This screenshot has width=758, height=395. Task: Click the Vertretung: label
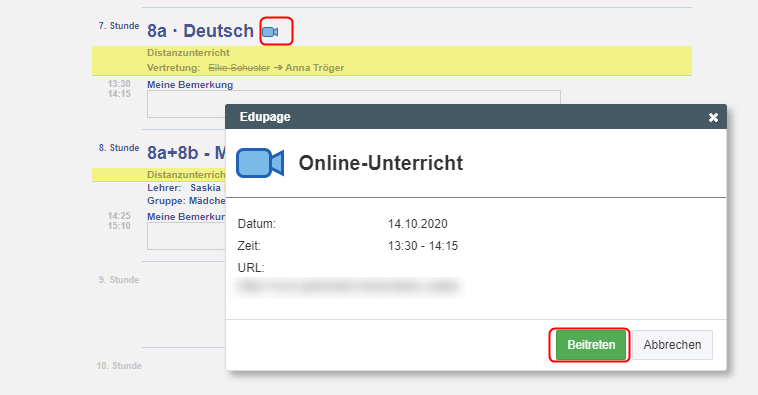click(174, 68)
